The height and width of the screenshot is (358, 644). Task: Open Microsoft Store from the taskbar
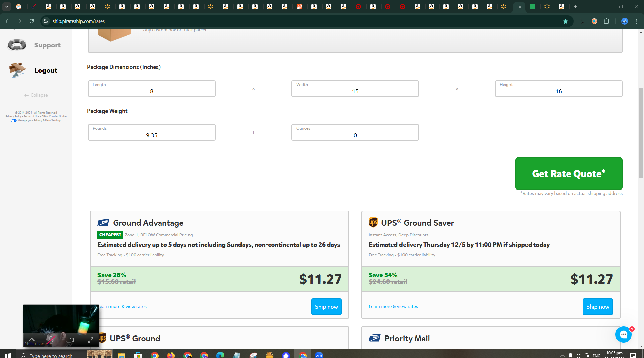click(138, 355)
